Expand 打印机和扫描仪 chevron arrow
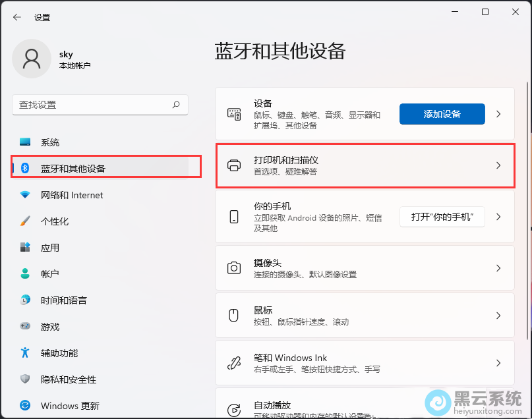 (x=498, y=165)
